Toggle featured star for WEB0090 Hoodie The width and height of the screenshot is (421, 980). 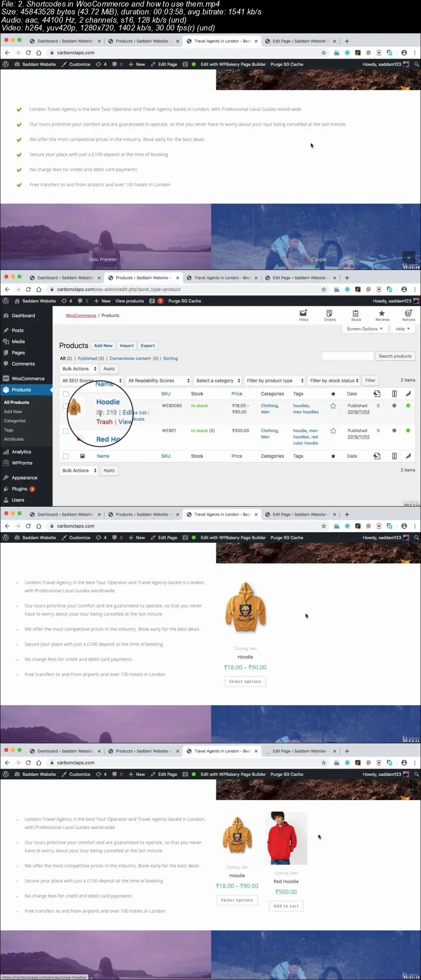(x=333, y=406)
